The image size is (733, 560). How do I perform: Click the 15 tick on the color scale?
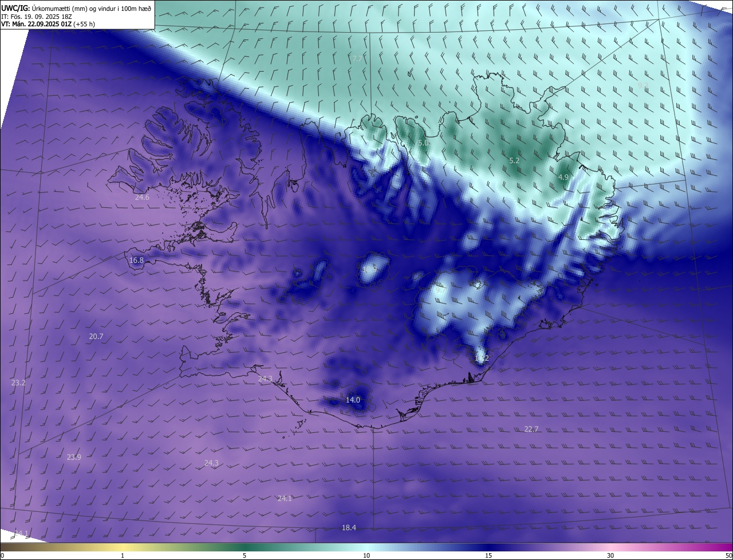[x=488, y=556]
